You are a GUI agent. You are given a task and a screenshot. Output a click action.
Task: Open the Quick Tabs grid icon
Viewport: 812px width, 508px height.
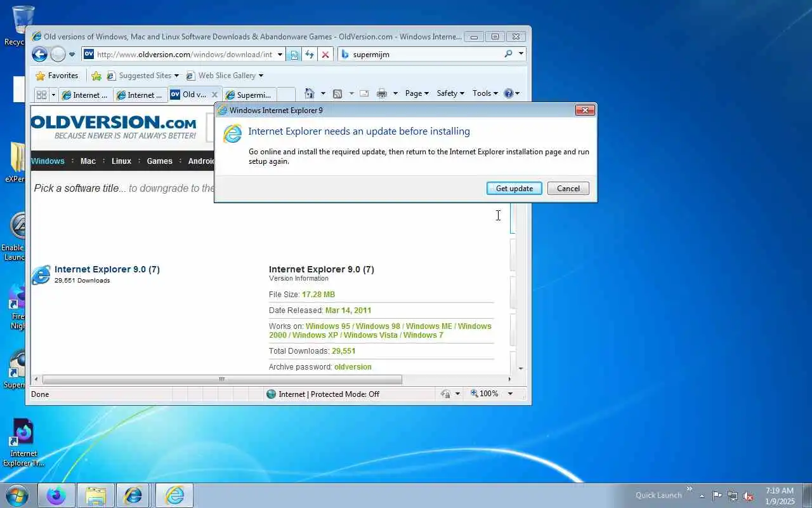click(41, 95)
